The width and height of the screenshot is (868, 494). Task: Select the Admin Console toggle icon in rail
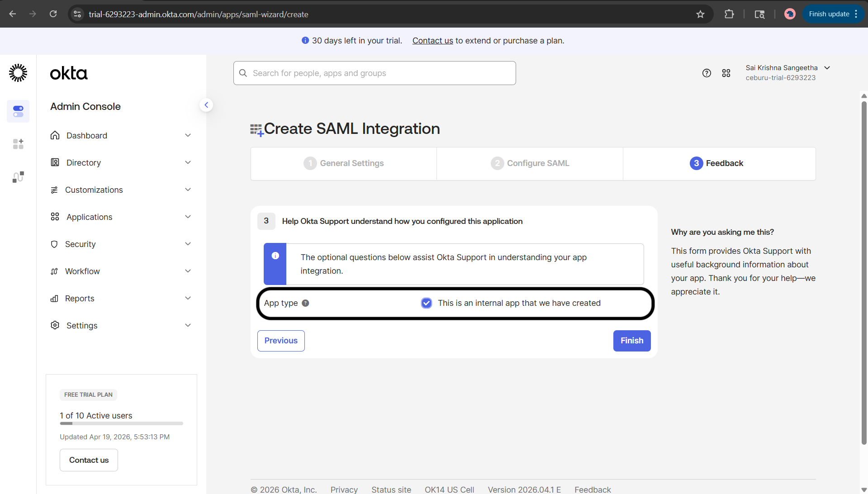coord(18,111)
